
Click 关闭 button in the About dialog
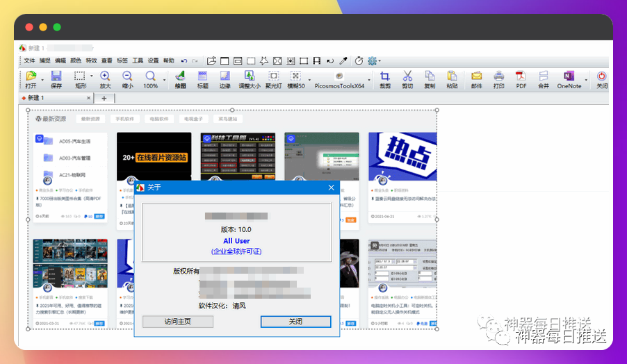(x=296, y=322)
